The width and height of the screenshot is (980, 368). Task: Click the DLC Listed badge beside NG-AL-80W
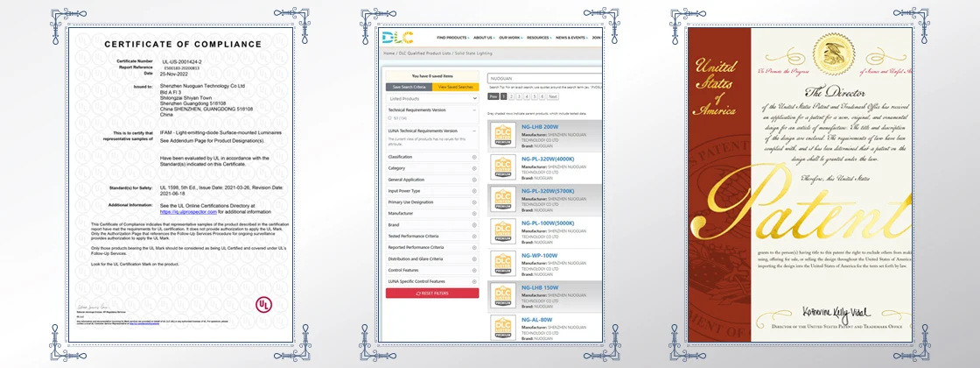pos(503,328)
